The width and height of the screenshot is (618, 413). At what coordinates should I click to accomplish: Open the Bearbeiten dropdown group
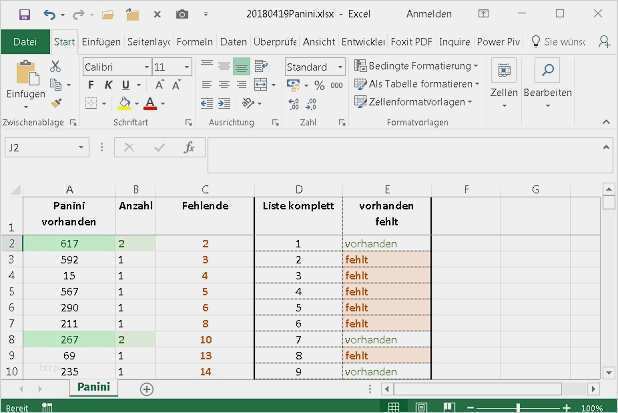[547, 84]
